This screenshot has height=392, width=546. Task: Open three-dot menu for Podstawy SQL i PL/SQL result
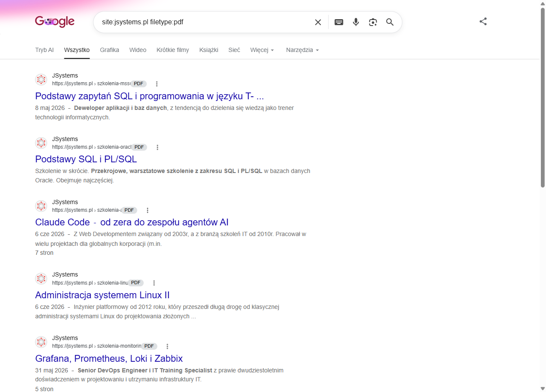pyautogui.click(x=157, y=147)
